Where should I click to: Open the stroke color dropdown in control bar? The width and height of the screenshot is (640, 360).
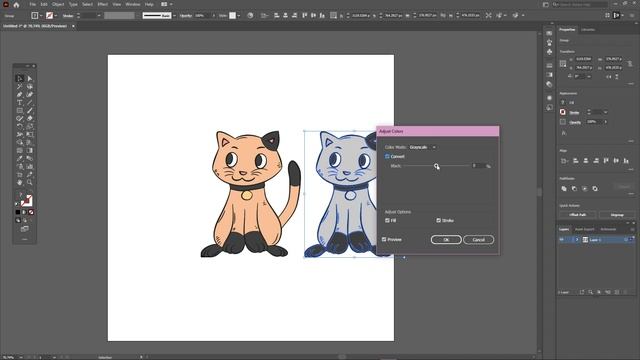point(56,16)
